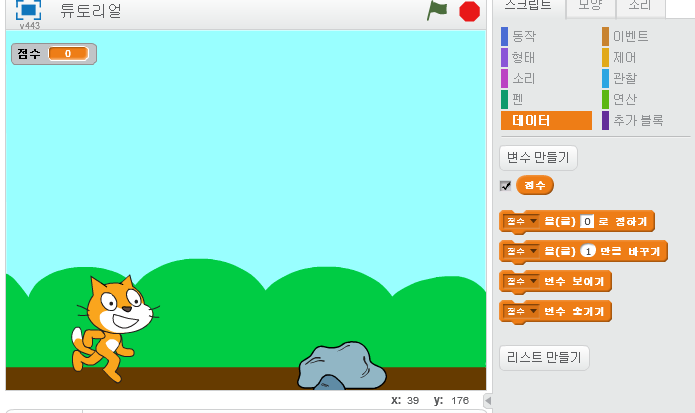Uncheck the 점수 variable monitor checkbox
Viewport: 695px width, 413px height.
tap(505, 186)
